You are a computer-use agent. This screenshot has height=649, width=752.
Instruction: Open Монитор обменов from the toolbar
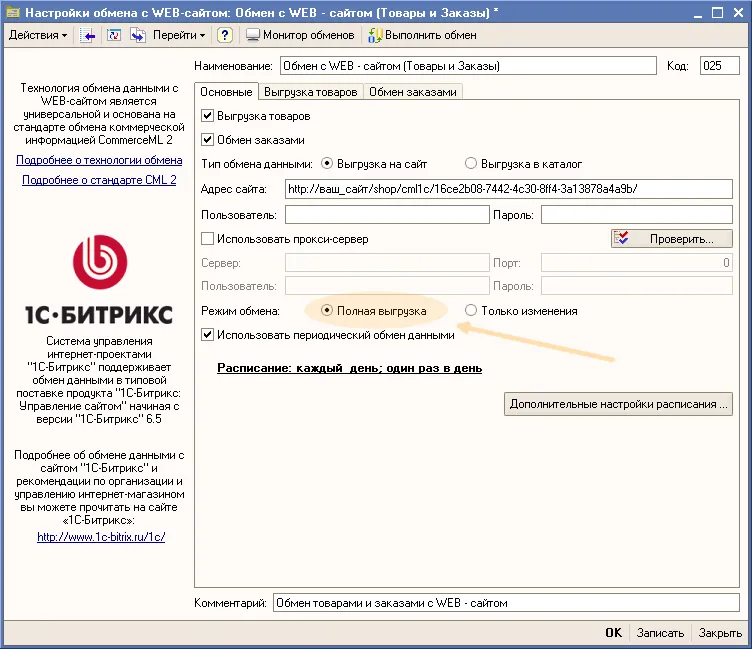(x=300, y=35)
